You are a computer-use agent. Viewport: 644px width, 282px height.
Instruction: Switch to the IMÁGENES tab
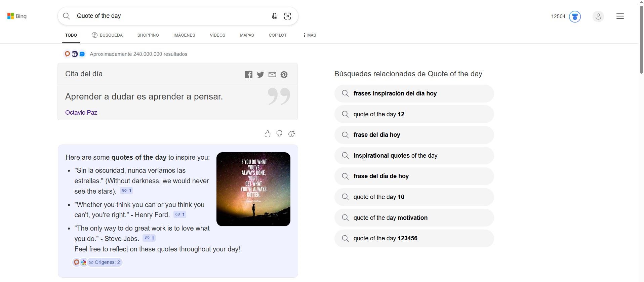tap(184, 35)
